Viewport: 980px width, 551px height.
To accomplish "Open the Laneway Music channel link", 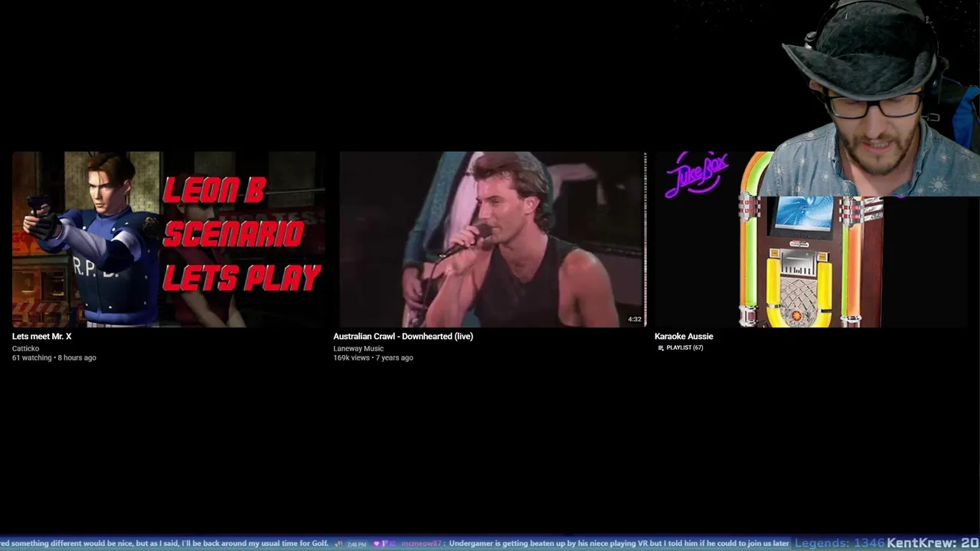I will point(358,349).
